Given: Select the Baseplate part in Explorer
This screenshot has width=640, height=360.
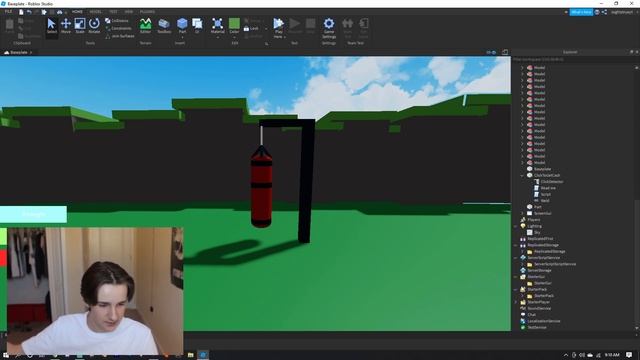Looking at the screenshot, I should tap(542, 169).
